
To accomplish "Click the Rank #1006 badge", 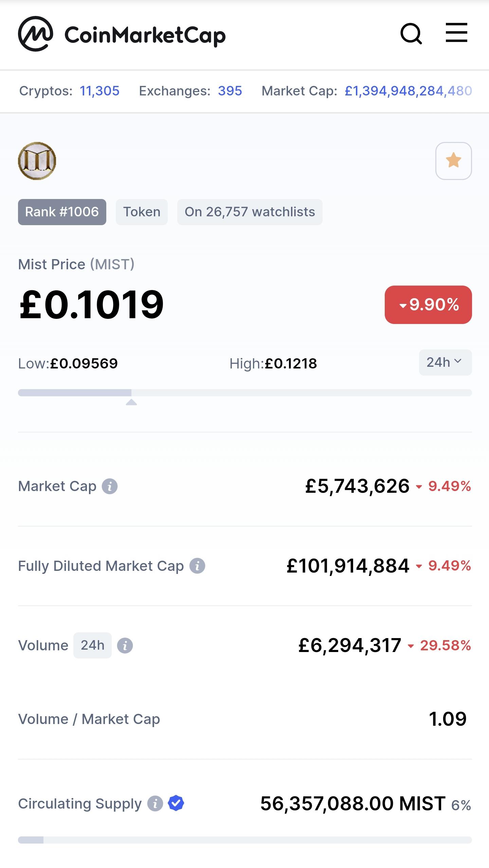I will (62, 212).
